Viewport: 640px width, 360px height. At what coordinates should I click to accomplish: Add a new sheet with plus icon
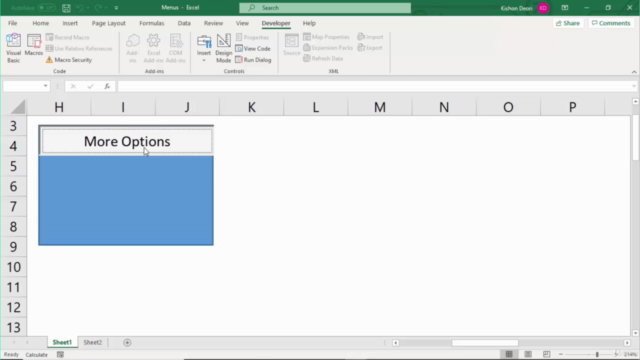pyautogui.click(x=127, y=342)
